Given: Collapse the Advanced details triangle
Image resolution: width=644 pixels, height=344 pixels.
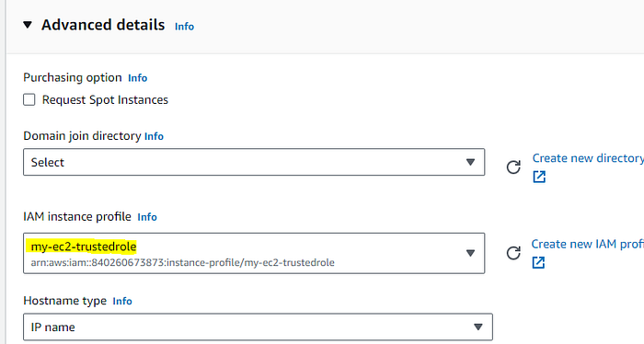Looking at the screenshot, I should click(28, 25).
